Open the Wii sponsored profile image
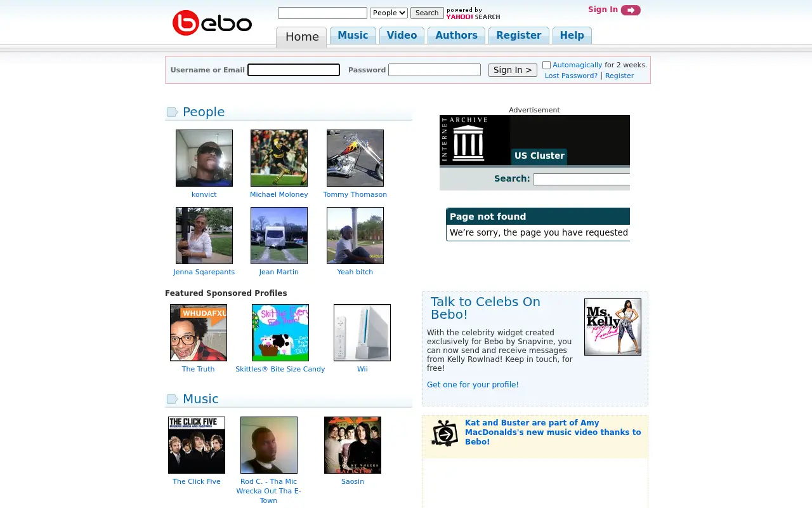The image size is (812, 508). (362, 333)
